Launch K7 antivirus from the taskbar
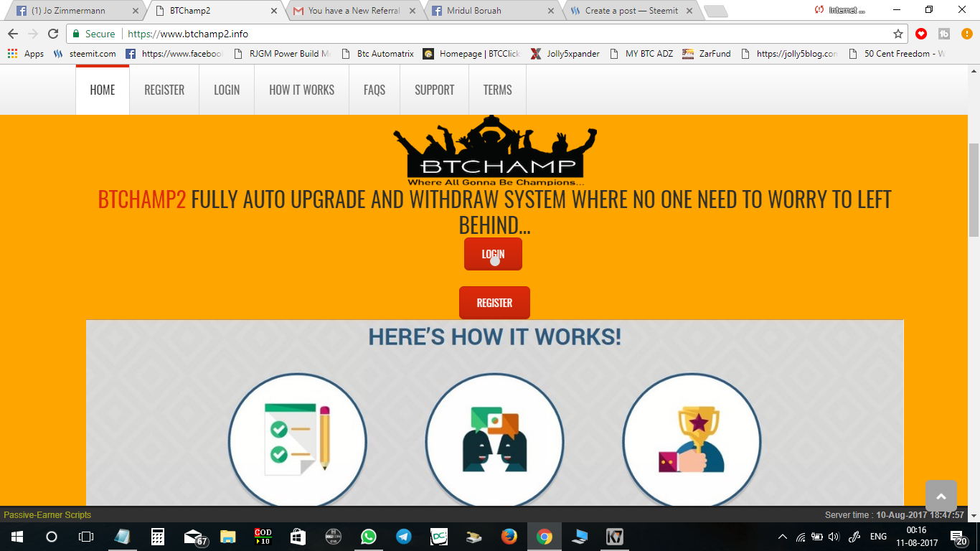Image resolution: width=980 pixels, height=551 pixels. click(614, 537)
